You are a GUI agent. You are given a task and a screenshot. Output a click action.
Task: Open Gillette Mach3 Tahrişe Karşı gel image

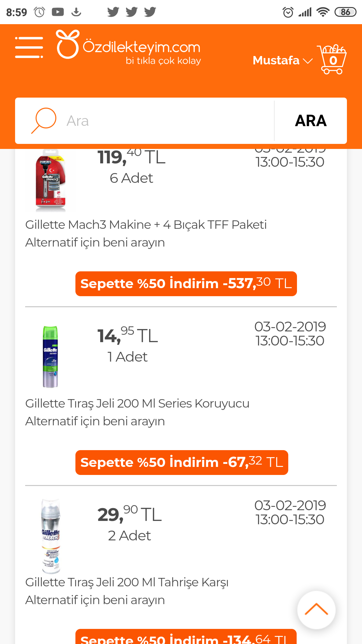51,536
